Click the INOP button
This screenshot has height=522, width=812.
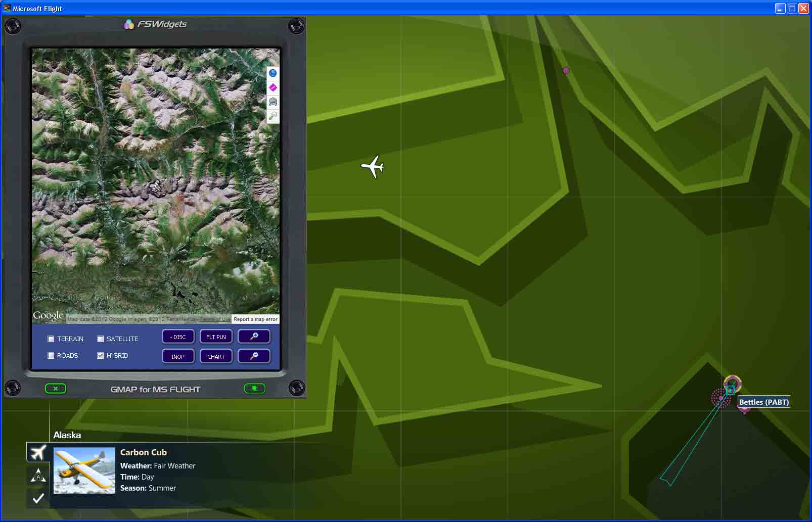[x=178, y=356]
